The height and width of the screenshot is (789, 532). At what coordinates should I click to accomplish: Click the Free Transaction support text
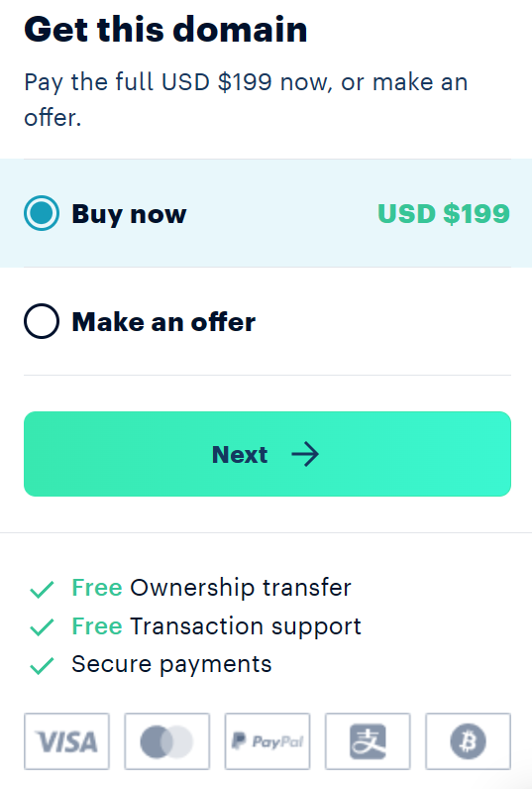pos(216,627)
